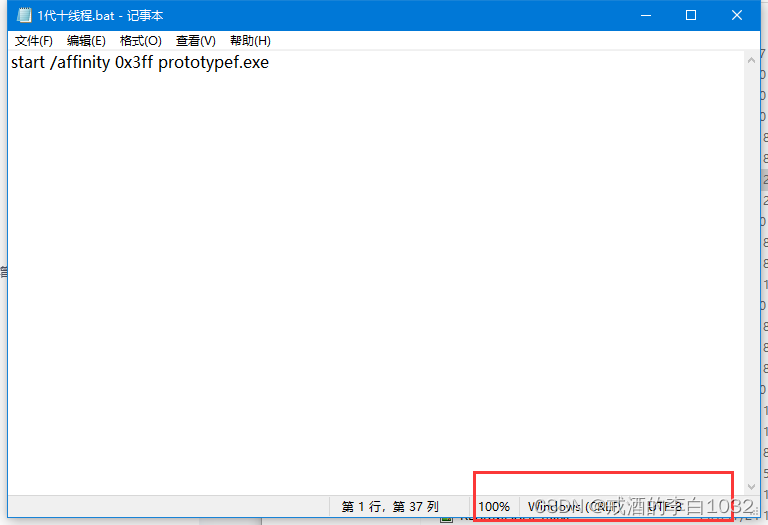The image size is (768, 525).
Task: Click the Notepad icon in title bar
Action: point(24,15)
